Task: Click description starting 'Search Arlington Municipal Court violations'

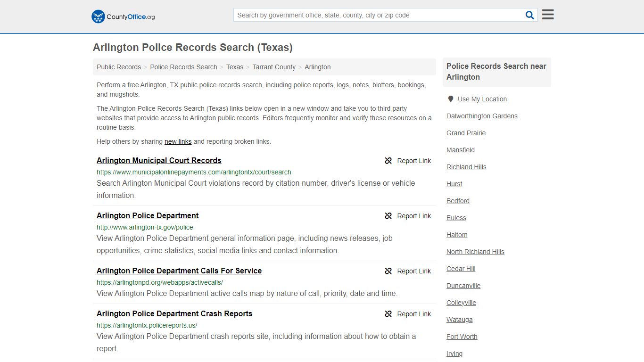Action: 256,189
